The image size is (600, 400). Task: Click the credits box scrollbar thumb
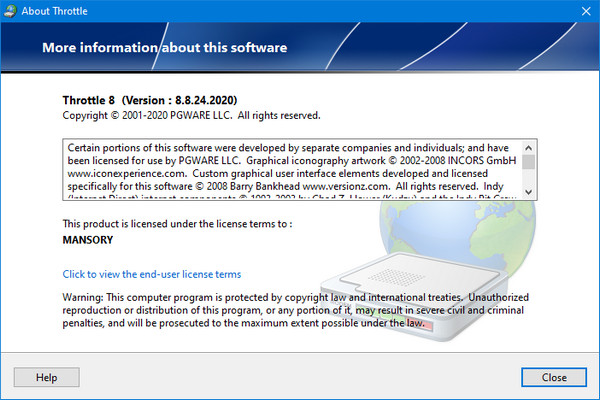528,162
